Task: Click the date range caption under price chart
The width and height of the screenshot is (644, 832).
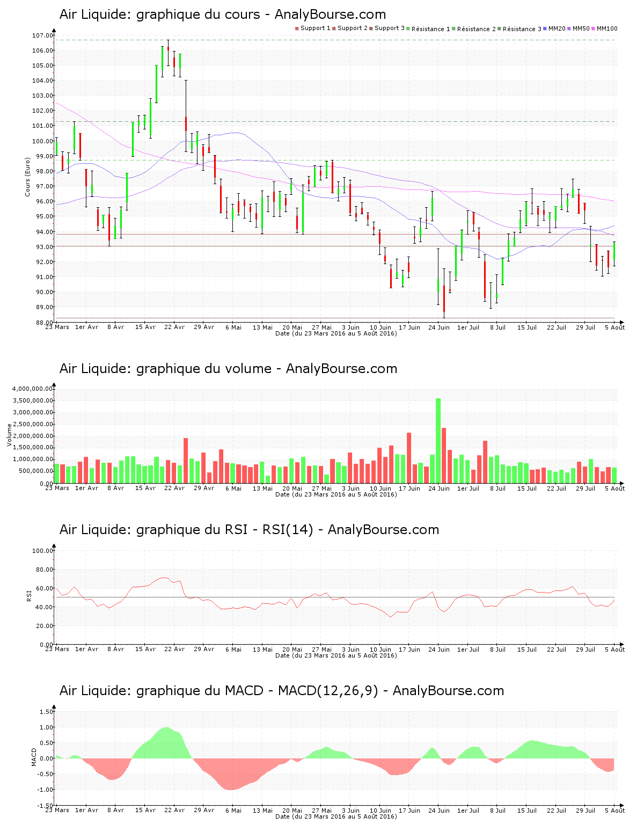Action: [336, 333]
